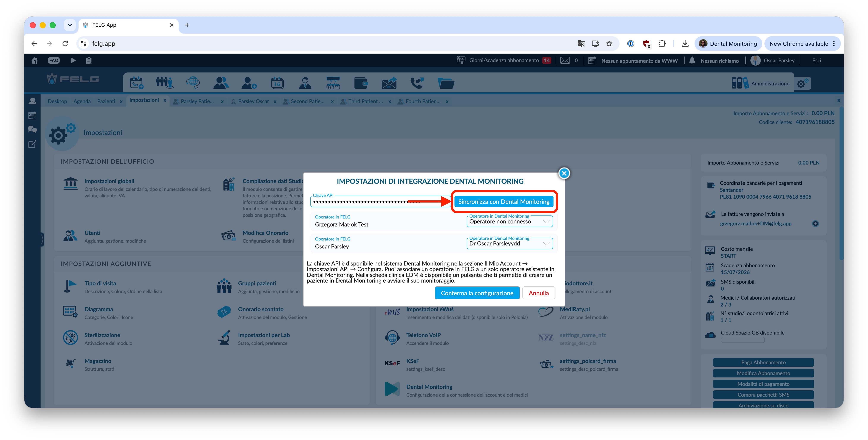Screen dimensions: 868x440
Task: Click the clipboard icon in top bar
Action: tap(89, 60)
